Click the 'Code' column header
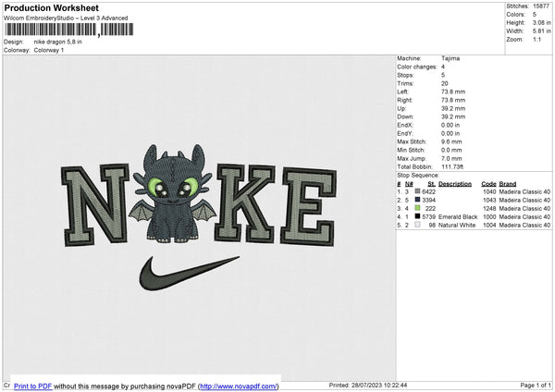555x392 pixels. pos(488,184)
